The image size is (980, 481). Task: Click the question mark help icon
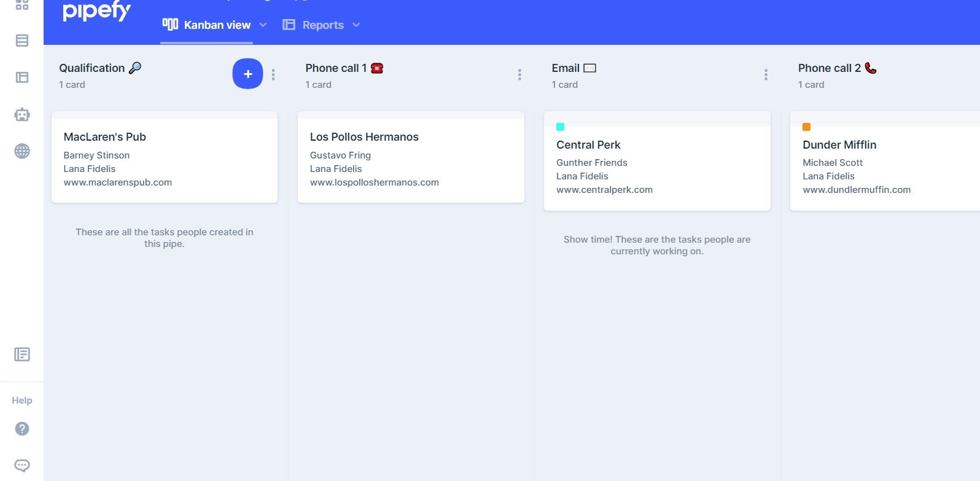(x=22, y=429)
